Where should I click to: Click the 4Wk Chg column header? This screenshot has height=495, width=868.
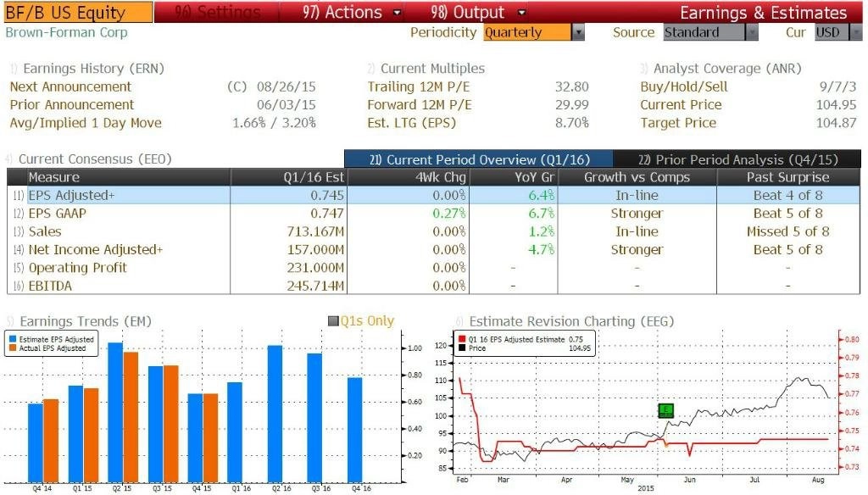click(x=408, y=177)
